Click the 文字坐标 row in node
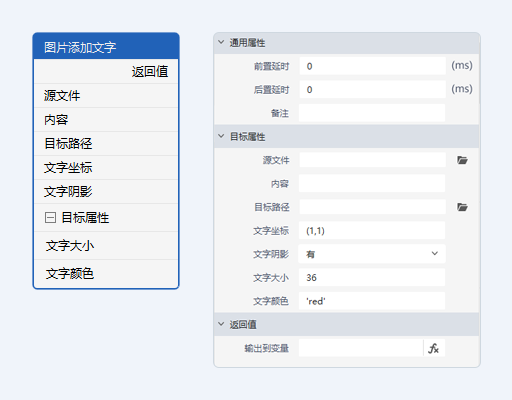This screenshot has height=400, width=512. coord(106,168)
